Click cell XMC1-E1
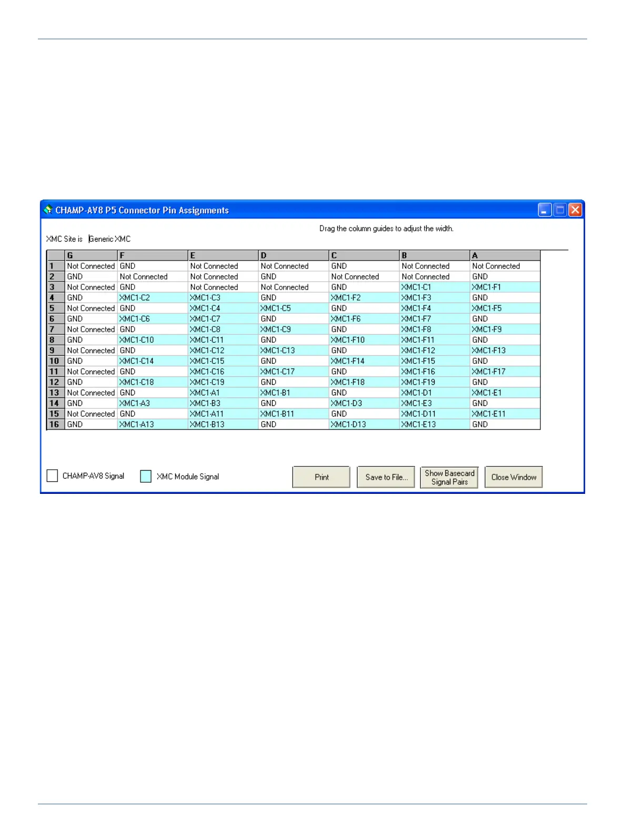Viewport: 644px width, 834px height. (x=505, y=392)
